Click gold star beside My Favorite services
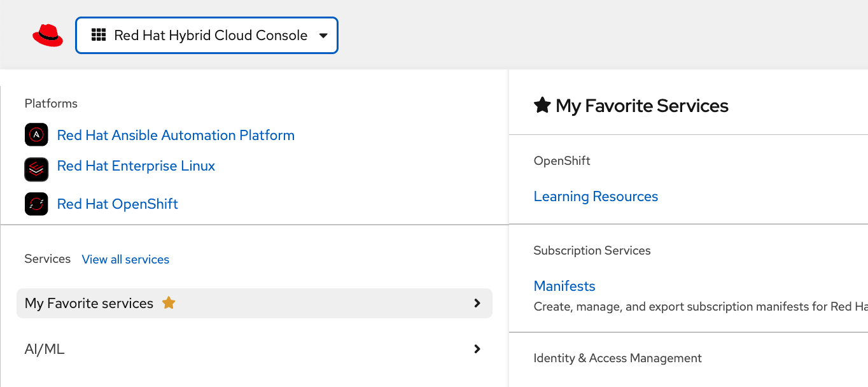Image resolution: width=868 pixels, height=387 pixels. coord(169,303)
